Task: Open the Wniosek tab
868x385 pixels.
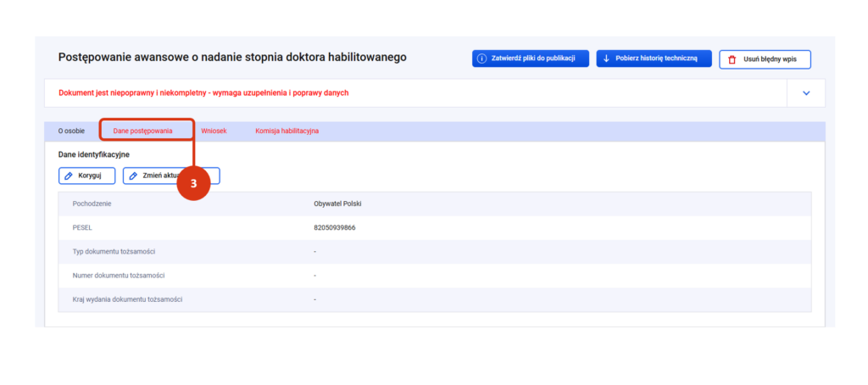Action: click(x=214, y=131)
